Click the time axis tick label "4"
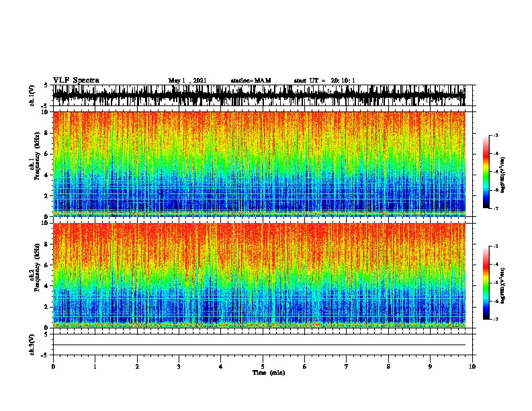532x411 pixels. tap(221, 367)
